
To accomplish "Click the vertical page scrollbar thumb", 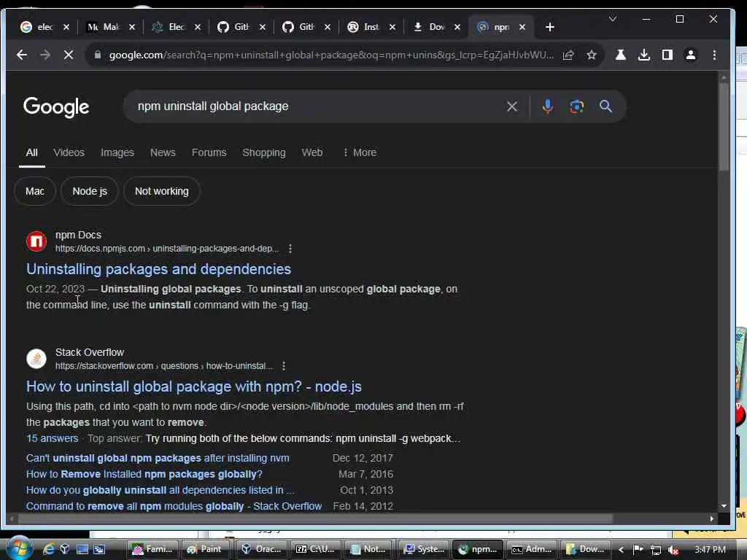I will pos(724,126).
